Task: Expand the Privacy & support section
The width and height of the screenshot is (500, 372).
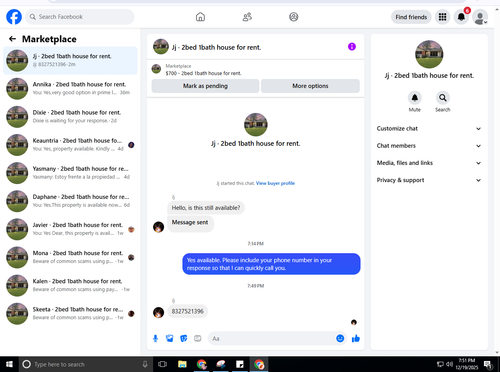Action: click(429, 180)
